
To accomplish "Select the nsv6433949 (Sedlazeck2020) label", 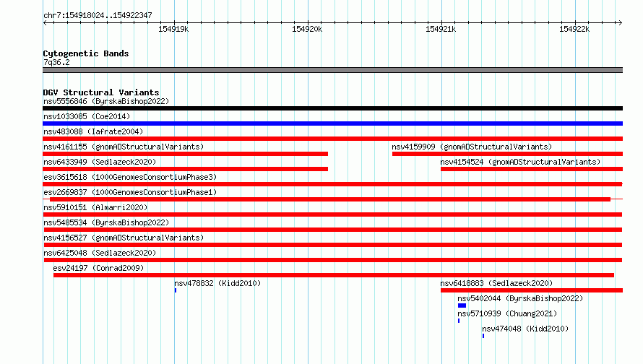I will point(100,162).
